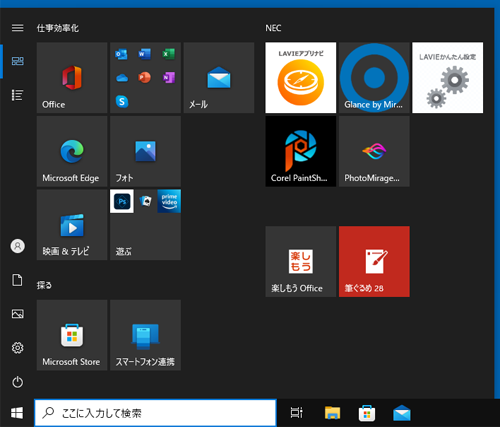This screenshot has width=500, height=427.
Task: Open the power options button
Action: (18, 382)
